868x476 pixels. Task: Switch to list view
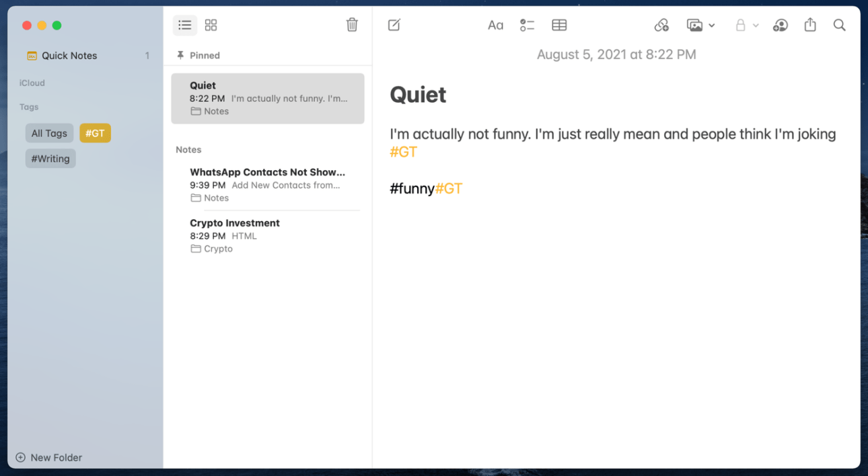(x=184, y=26)
